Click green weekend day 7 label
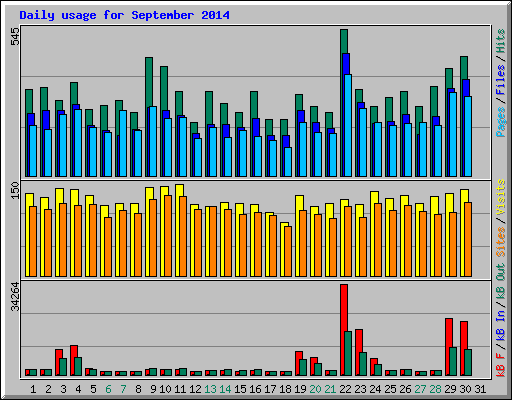This screenshot has width=512, height=400. pos(123,389)
